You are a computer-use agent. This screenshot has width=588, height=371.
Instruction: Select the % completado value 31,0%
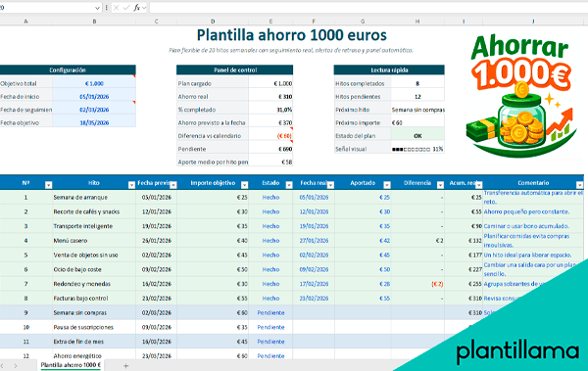[x=270, y=110]
